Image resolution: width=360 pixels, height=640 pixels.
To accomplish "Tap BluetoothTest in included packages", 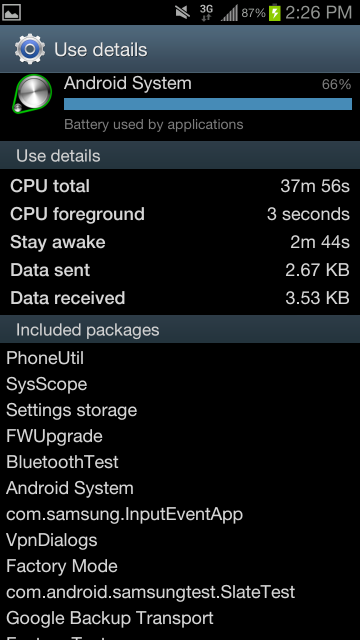I will [62, 462].
